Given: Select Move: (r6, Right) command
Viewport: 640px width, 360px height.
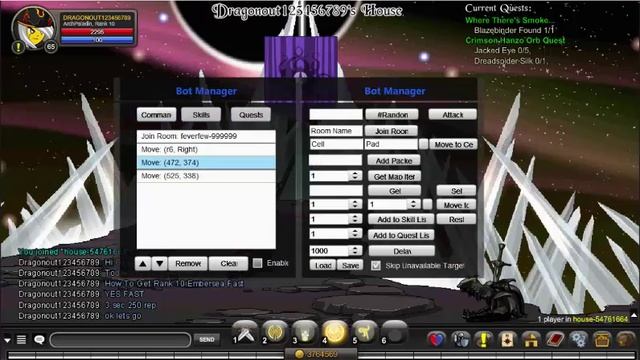Looking at the screenshot, I should 206,149.
